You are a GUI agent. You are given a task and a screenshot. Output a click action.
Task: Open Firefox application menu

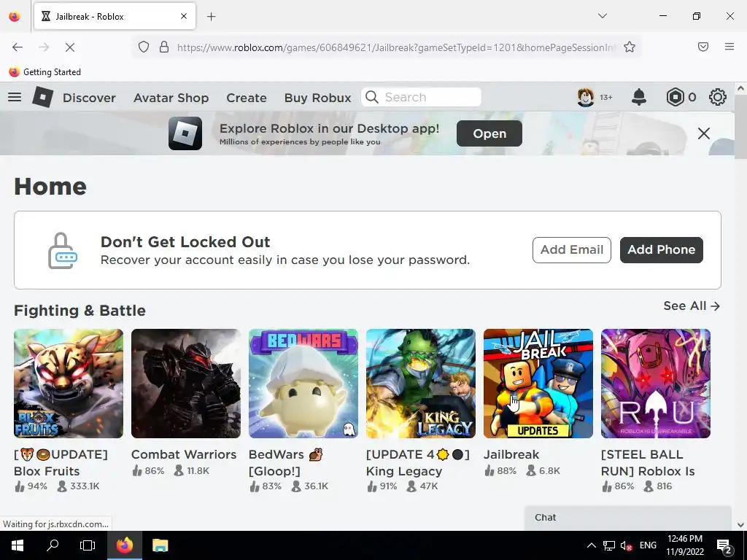pos(729,47)
